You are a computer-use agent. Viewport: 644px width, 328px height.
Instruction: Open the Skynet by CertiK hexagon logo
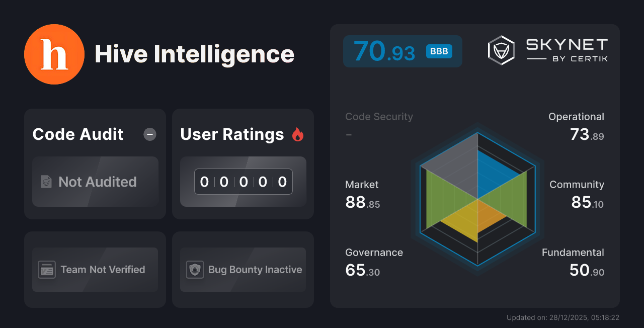point(501,50)
